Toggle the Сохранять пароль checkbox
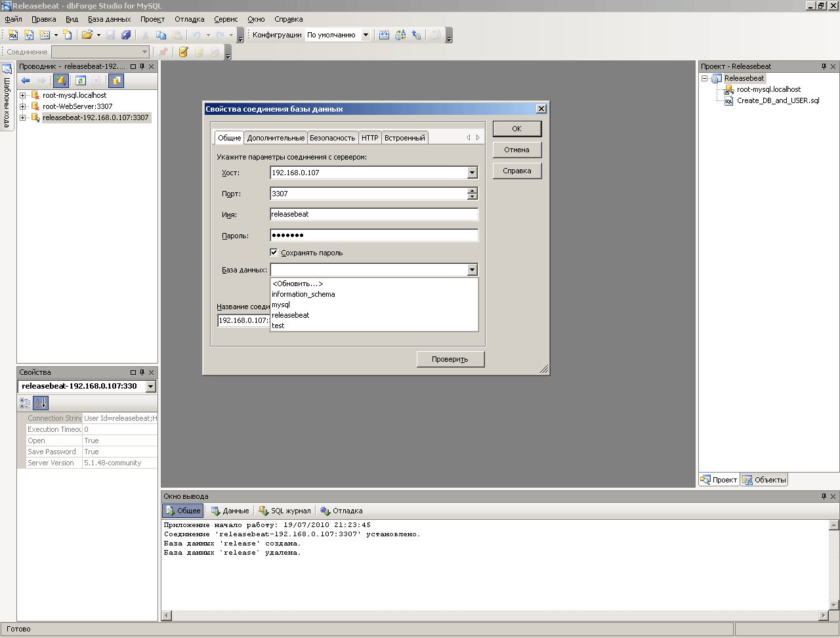The image size is (840, 638). [274, 252]
